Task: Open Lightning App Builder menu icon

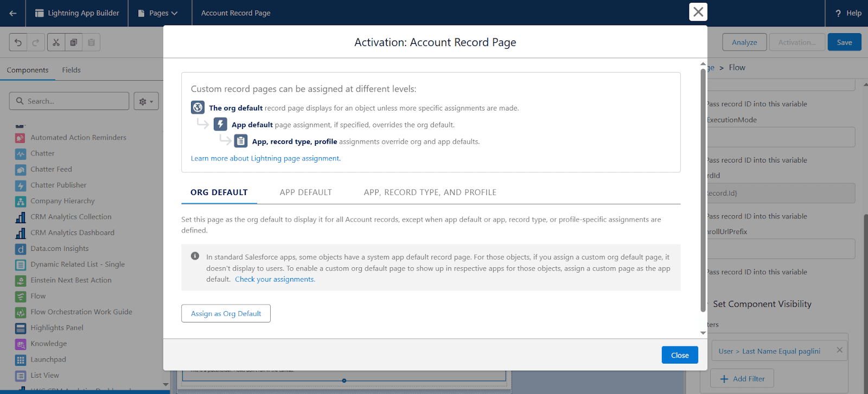Action: click(40, 13)
